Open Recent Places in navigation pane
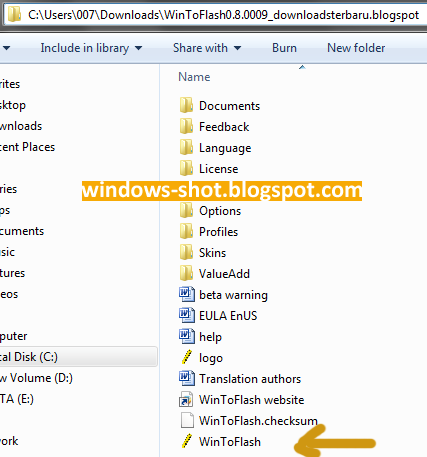Viewport: 427px width, 457px height. [27, 147]
